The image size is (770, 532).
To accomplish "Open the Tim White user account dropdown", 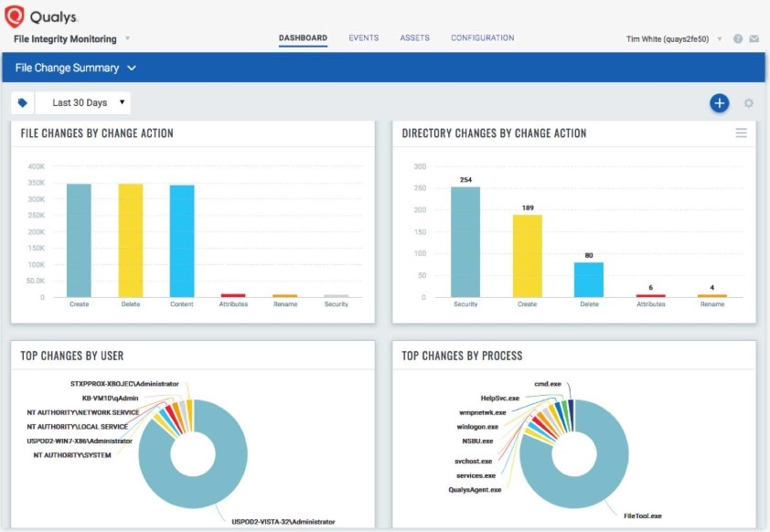I will (x=720, y=38).
